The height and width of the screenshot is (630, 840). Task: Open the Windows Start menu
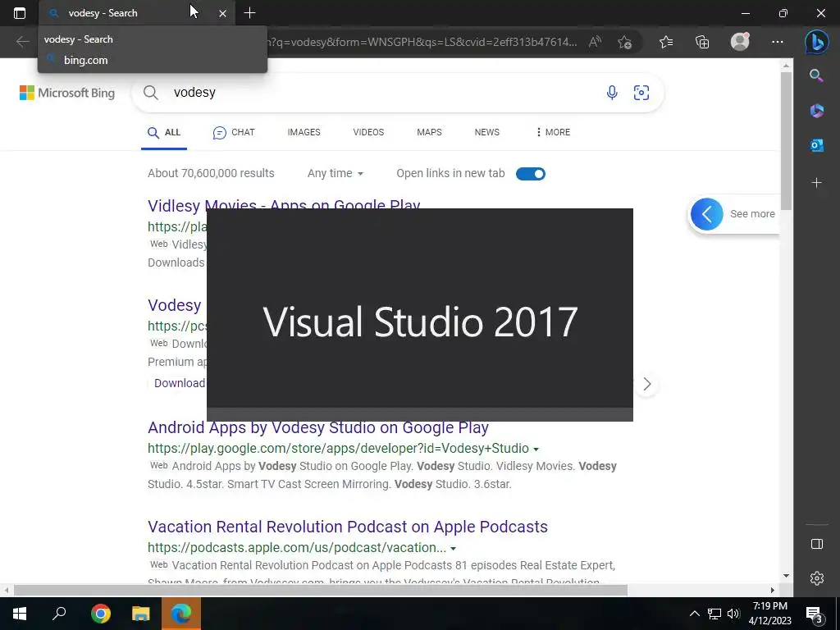[20, 614]
